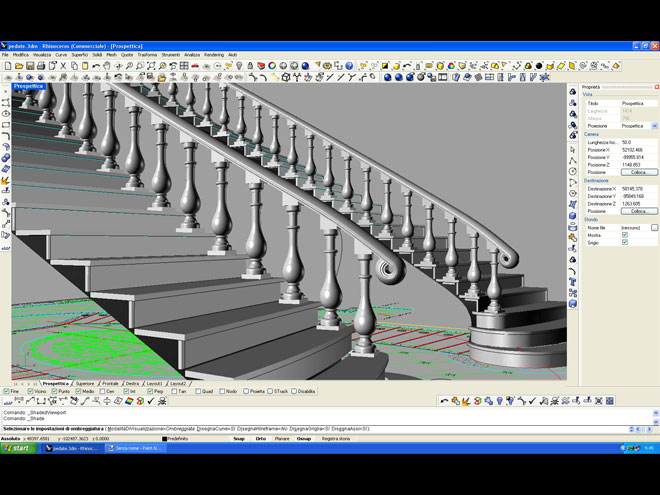Screen dimensions: 660x495
Task: Click the skull icon in bottom toolbar
Action: [162, 401]
